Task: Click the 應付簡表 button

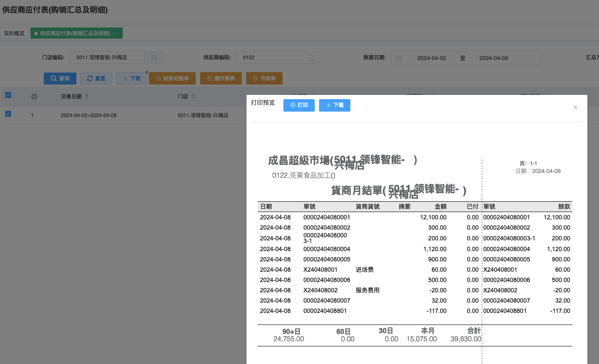Action: (x=221, y=79)
